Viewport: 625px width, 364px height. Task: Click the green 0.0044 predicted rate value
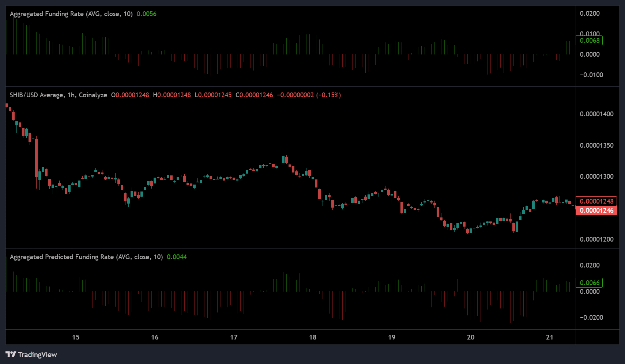[x=177, y=257]
